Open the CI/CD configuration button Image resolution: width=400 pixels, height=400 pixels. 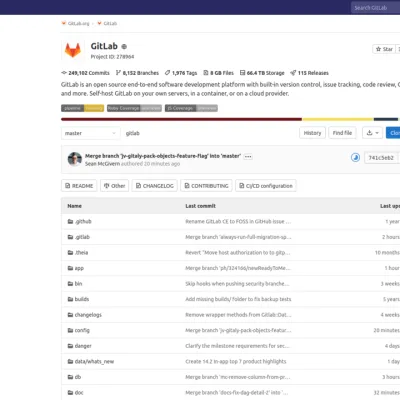(266, 186)
